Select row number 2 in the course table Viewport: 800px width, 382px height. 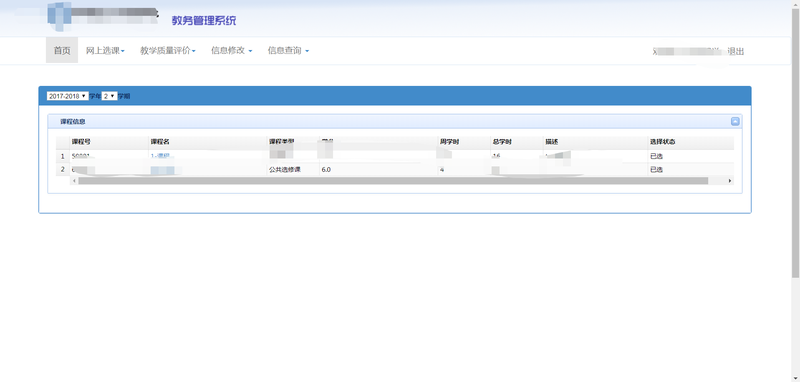point(63,169)
